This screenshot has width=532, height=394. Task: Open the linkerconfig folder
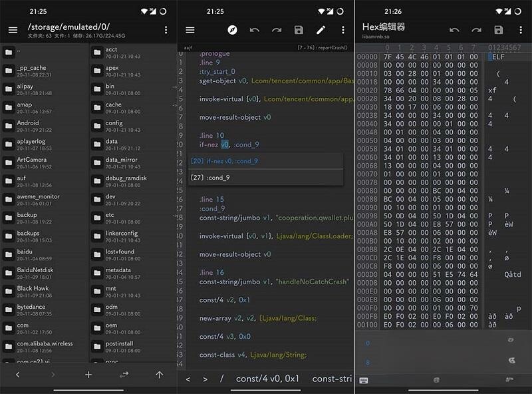point(132,236)
